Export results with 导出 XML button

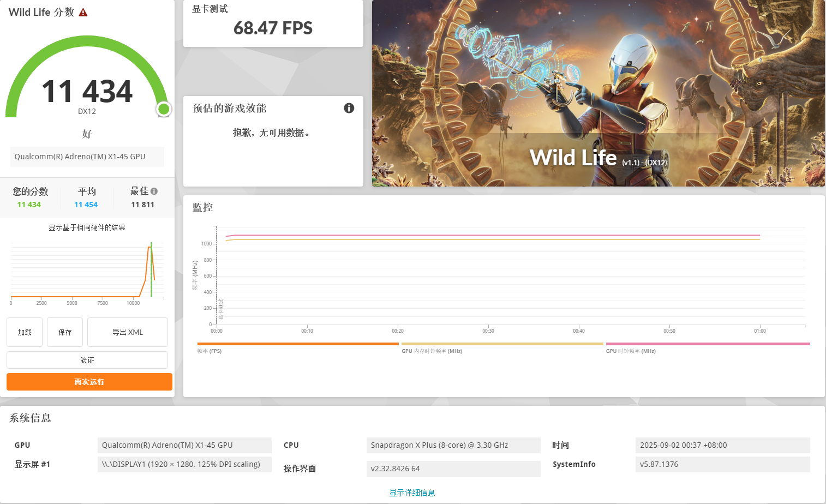[x=128, y=332]
